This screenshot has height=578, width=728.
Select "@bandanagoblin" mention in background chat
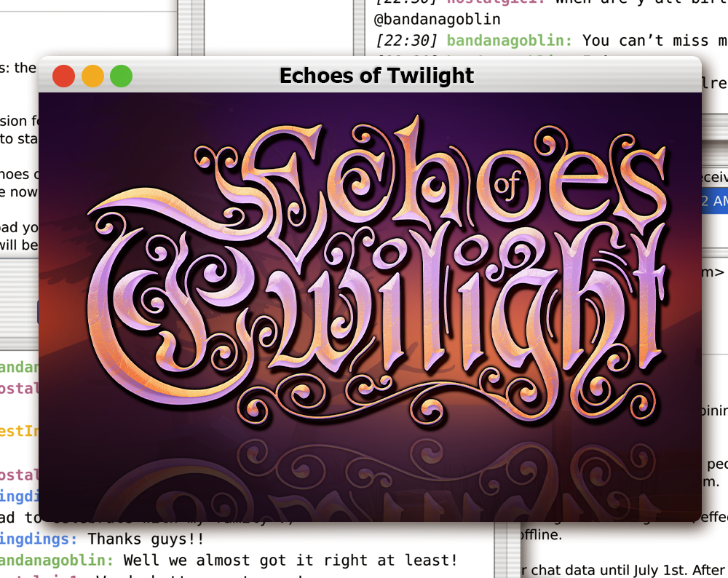[x=438, y=19]
